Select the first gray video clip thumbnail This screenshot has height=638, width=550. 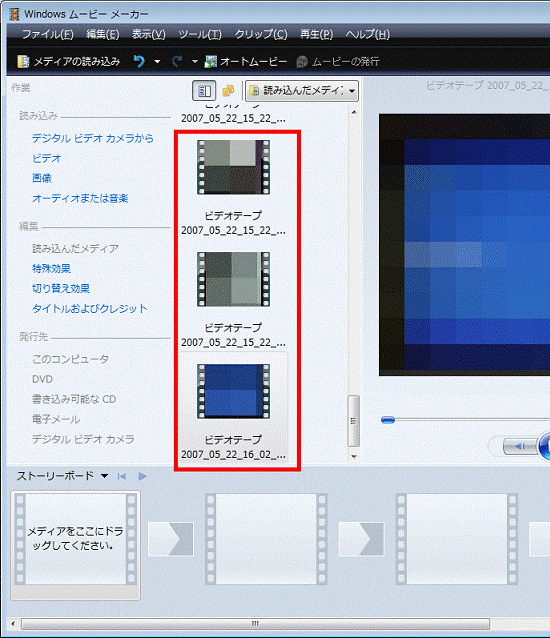point(233,167)
